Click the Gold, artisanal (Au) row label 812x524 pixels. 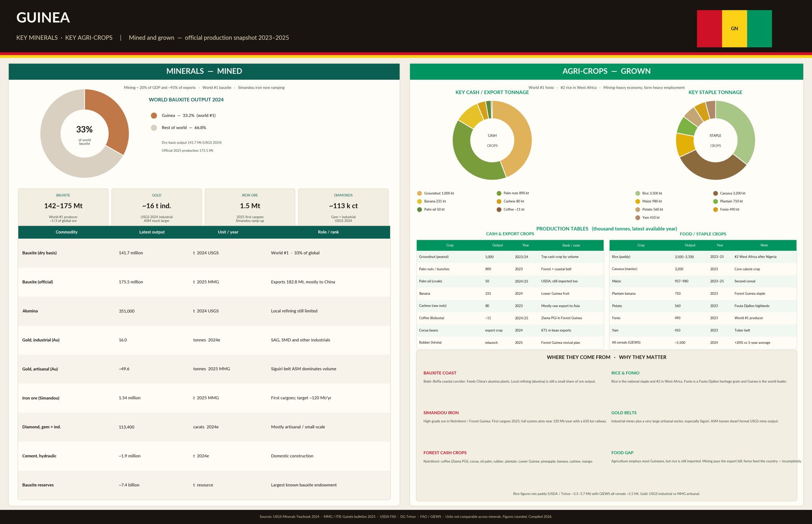[x=40, y=369]
